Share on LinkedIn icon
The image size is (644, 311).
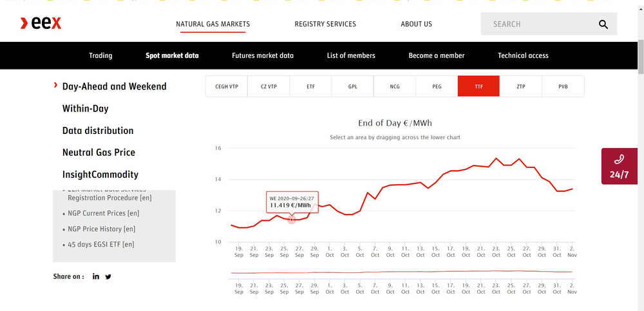(x=96, y=277)
